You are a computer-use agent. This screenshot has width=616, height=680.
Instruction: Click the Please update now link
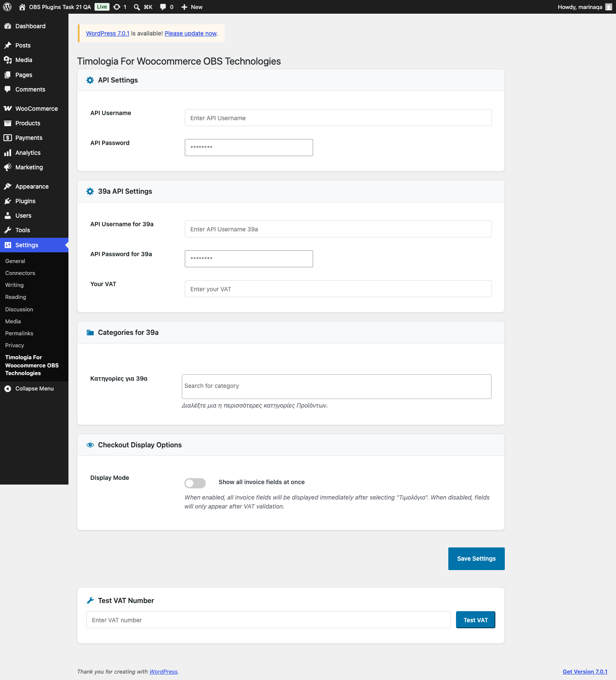[x=191, y=33]
